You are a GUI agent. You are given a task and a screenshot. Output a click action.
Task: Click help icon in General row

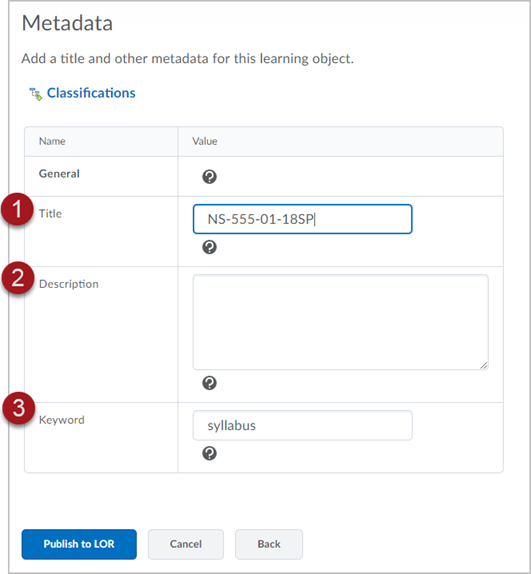pos(209,177)
